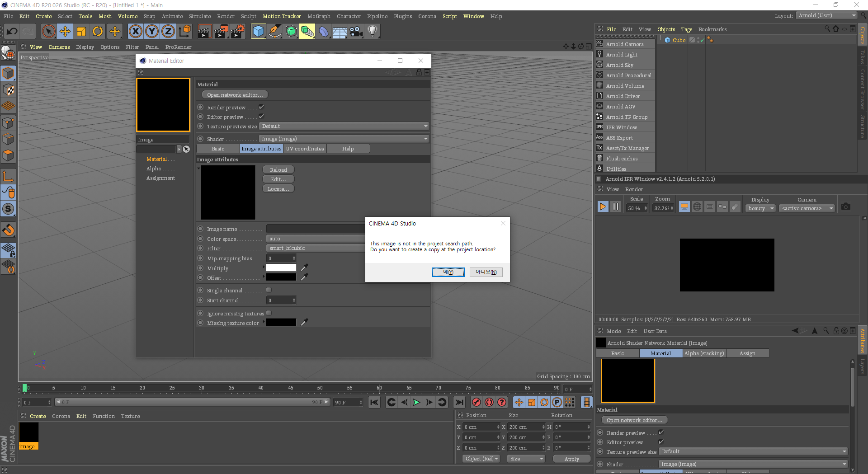This screenshot has width=868, height=474.
Task: Open the Deformer bend icon
Action: [x=324, y=31]
